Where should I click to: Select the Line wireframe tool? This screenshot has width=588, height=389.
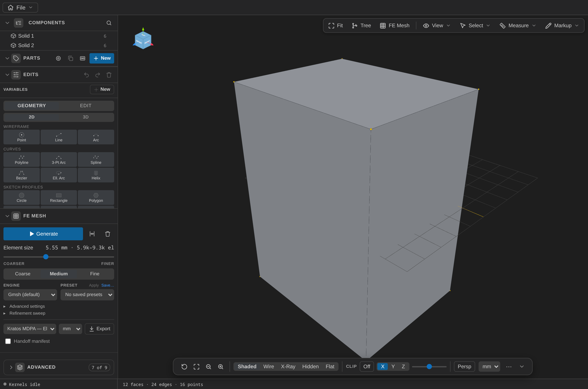[59, 137]
